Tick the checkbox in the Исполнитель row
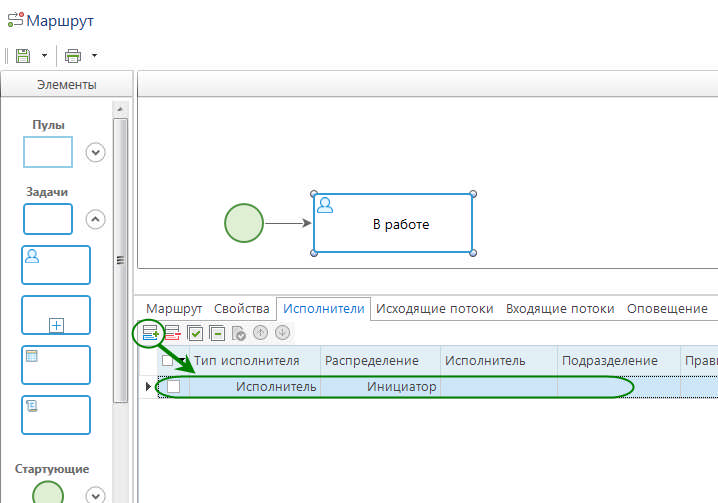 174,386
